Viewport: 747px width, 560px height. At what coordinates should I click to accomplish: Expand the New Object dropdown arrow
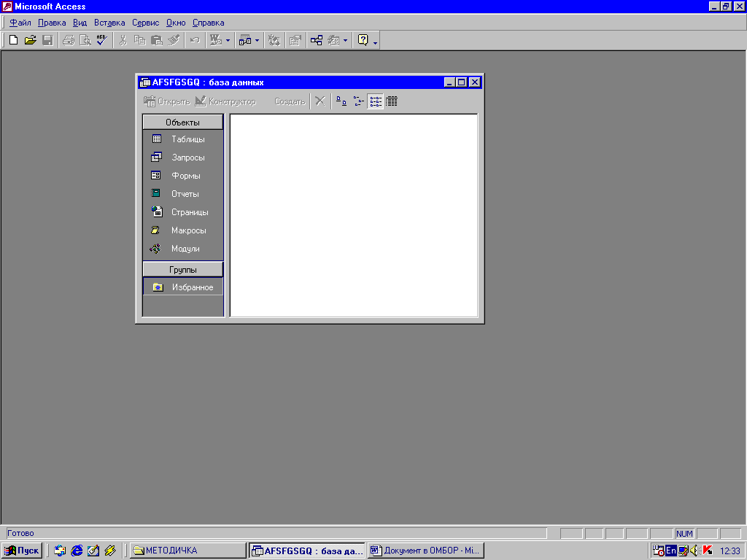[x=345, y=41]
